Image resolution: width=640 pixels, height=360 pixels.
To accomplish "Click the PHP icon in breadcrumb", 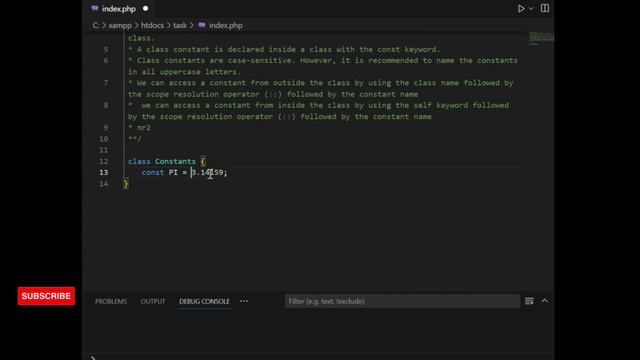I will tap(202, 25).
